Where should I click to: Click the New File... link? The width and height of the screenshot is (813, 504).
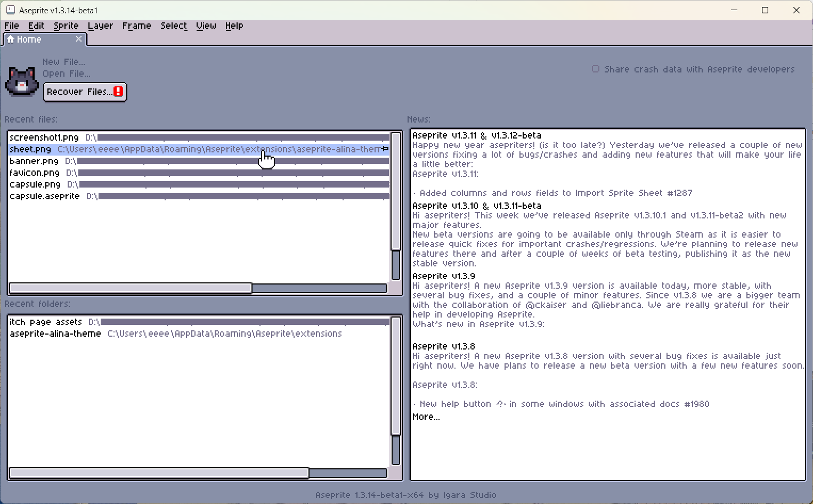[64, 62]
